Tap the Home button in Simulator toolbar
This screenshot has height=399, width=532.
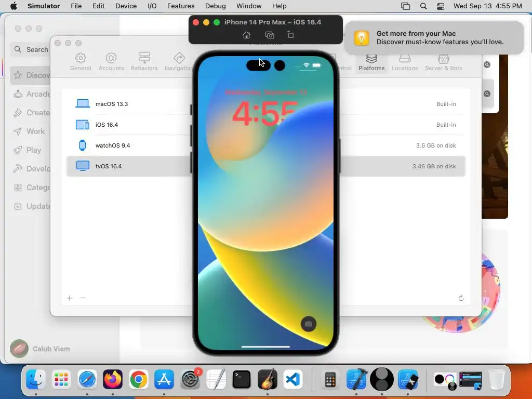click(x=247, y=35)
